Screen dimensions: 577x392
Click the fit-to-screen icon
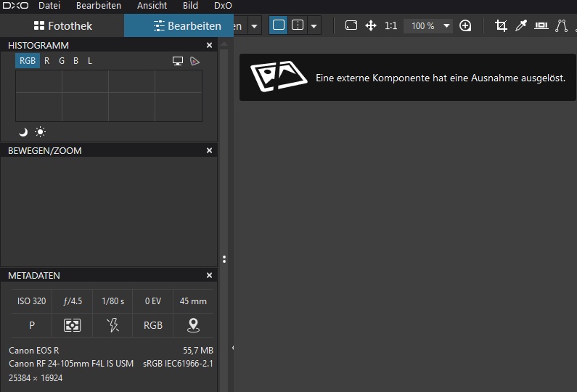(351, 25)
